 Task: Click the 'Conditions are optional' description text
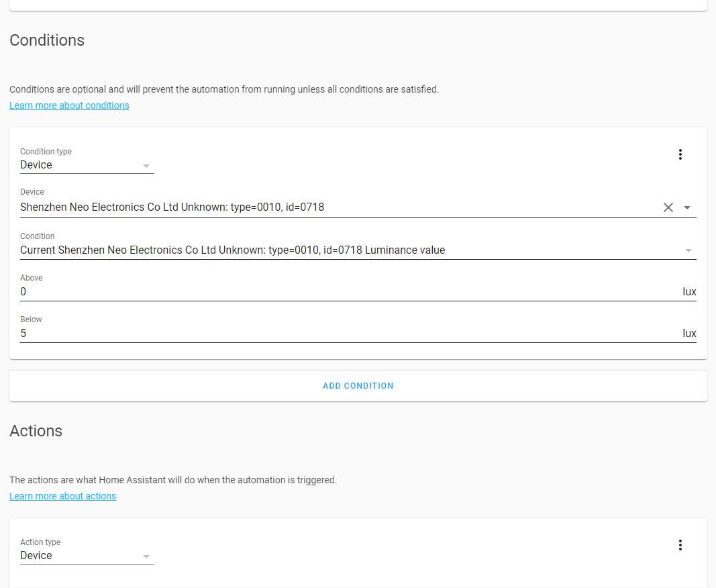click(223, 89)
